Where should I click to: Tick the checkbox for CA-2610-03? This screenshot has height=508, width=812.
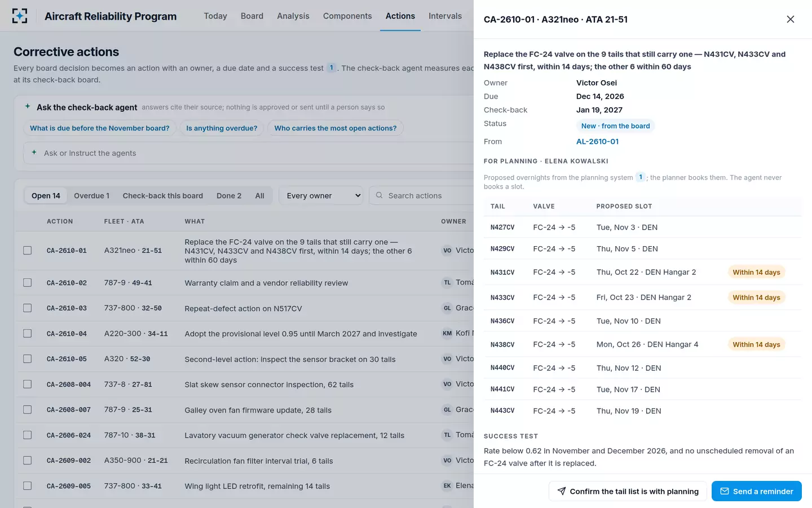(27, 308)
